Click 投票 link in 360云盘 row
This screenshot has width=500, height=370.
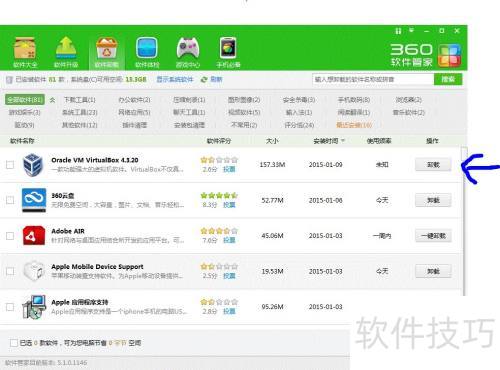click(x=229, y=205)
